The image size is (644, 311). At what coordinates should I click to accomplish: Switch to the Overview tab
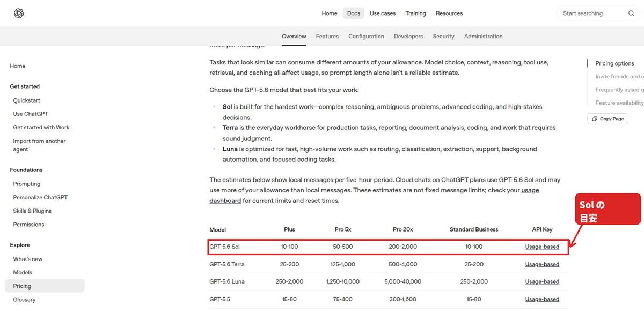point(294,37)
